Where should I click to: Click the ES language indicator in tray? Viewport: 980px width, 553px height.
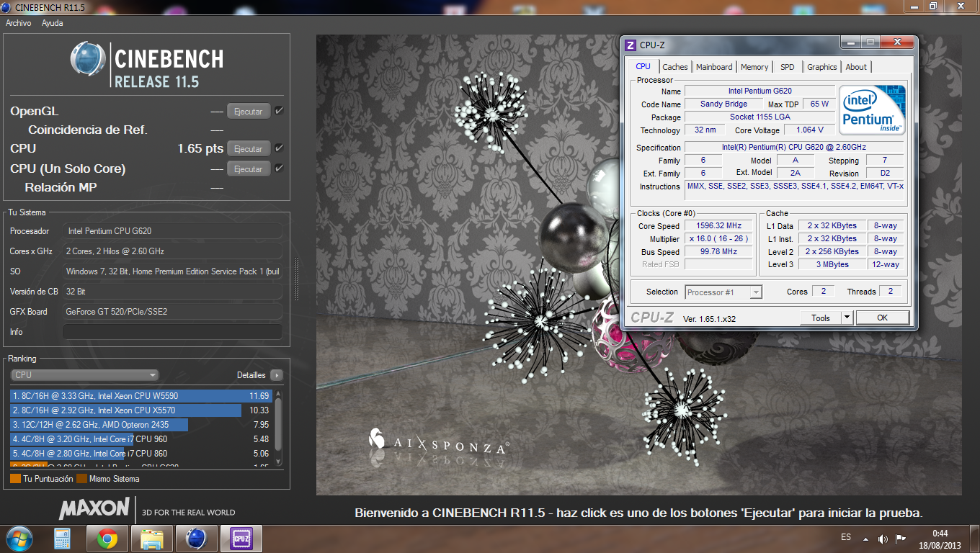pos(846,538)
